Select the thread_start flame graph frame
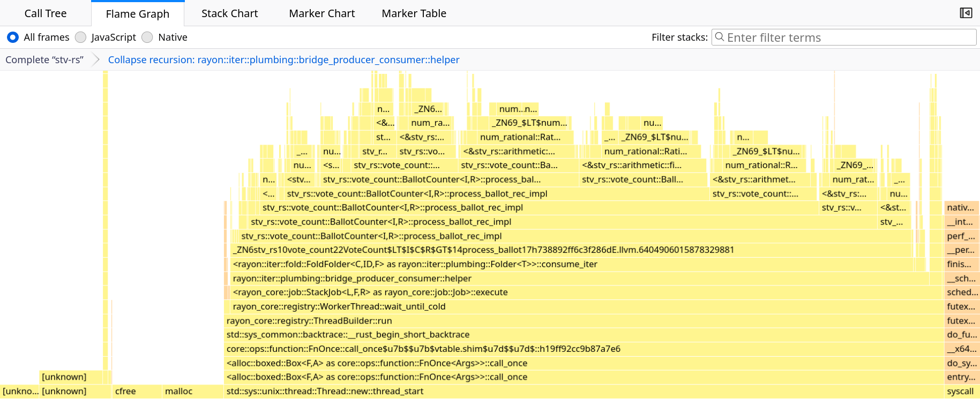 [x=325, y=391]
